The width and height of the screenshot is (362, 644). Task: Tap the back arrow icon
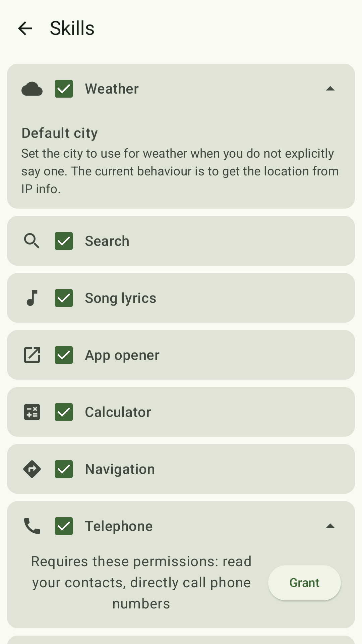point(25,28)
